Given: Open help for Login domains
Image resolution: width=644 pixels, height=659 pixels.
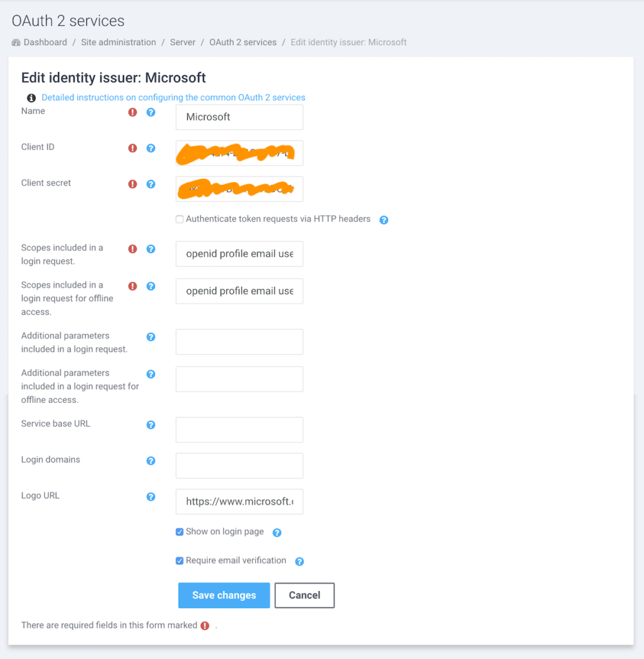Looking at the screenshot, I should [x=151, y=461].
